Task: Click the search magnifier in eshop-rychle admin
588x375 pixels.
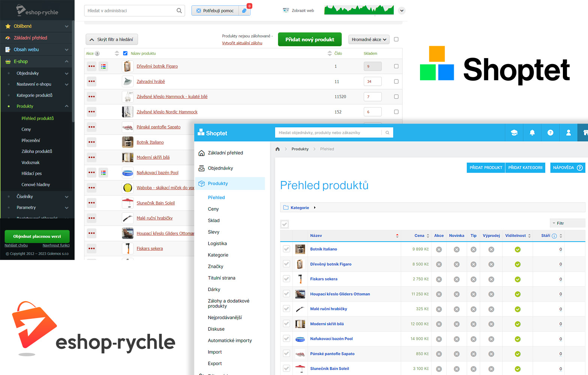Action: pyautogui.click(x=179, y=10)
